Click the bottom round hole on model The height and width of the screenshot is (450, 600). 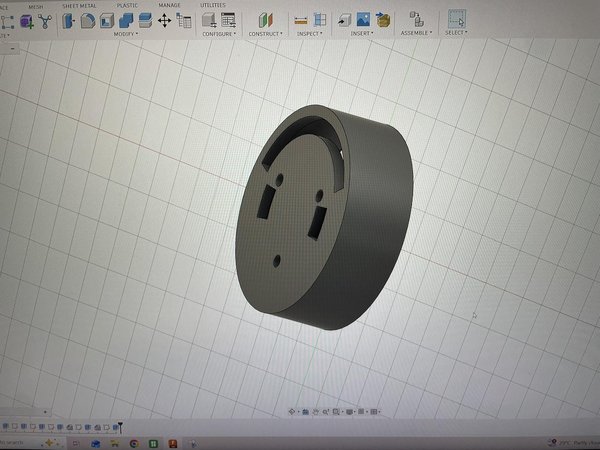tap(277, 261)
